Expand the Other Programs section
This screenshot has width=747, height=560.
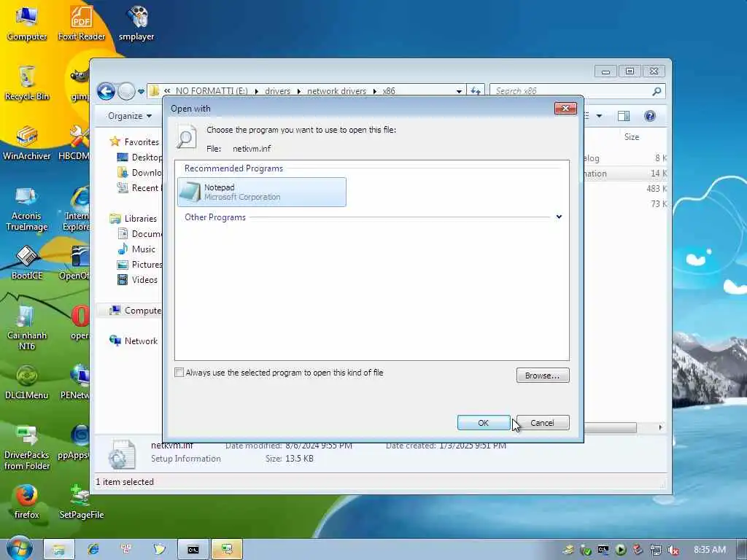pos(559,217)
